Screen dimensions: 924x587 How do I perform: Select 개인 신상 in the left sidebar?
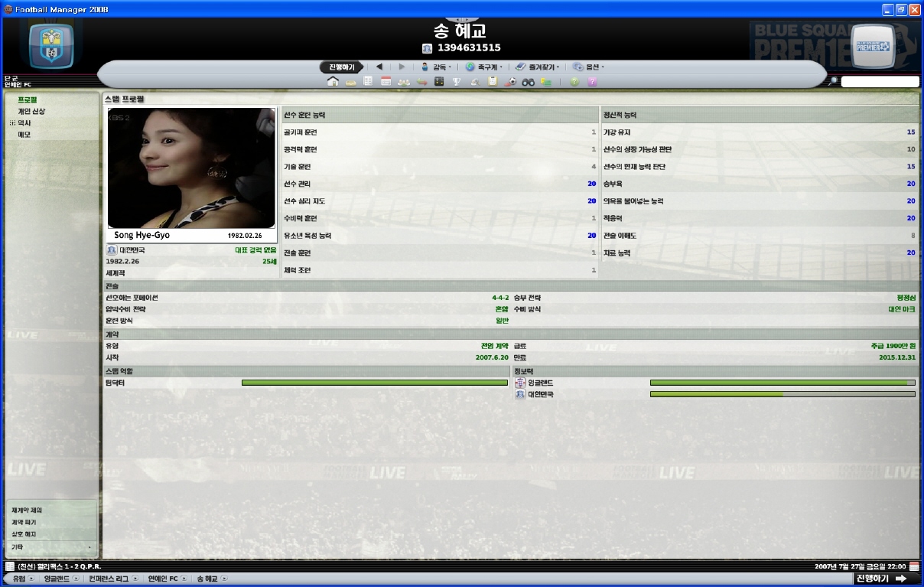coord(31,112)
